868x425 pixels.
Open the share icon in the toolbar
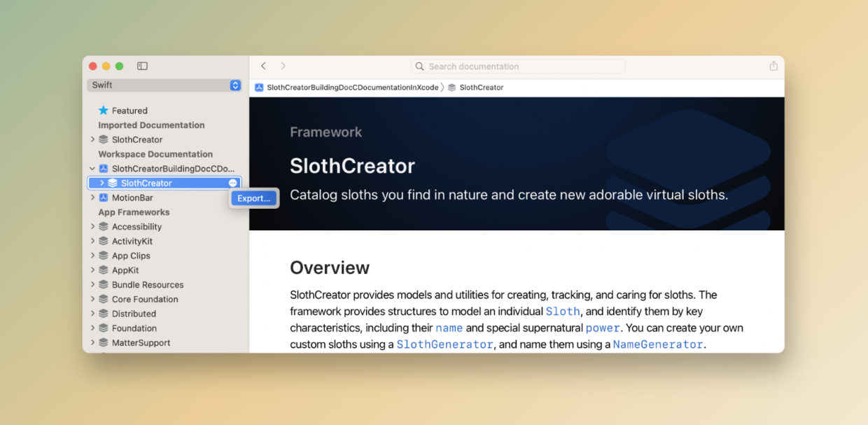click(x=773, y=66)
